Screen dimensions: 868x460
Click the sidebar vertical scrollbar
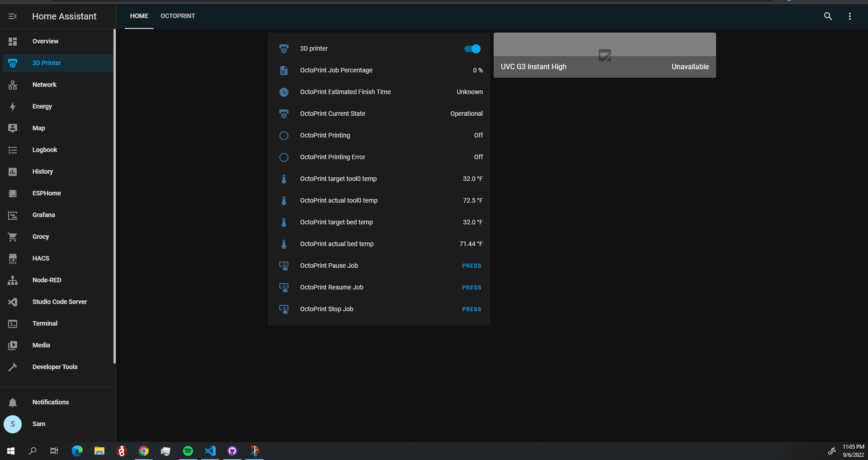pyautogui.click(x=114, y=196)
